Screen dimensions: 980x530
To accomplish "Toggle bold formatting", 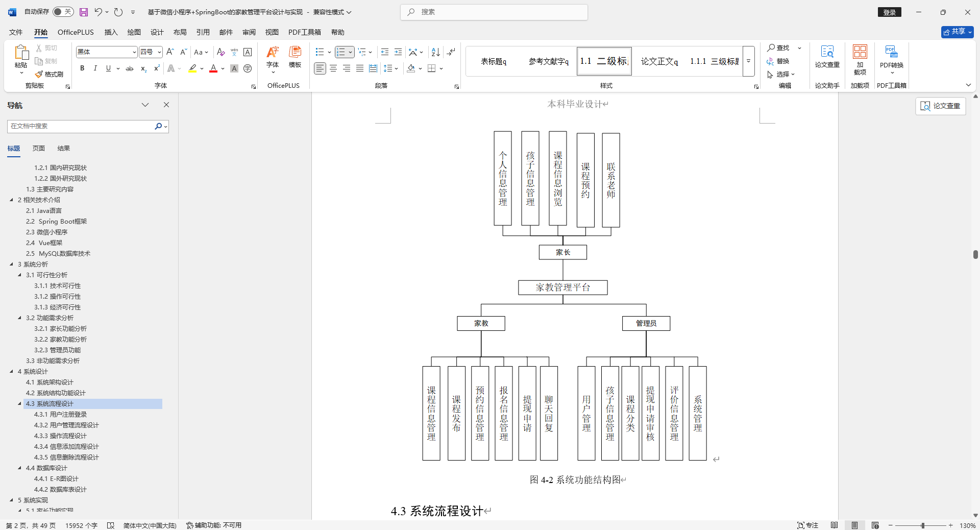I will [82, 68].
